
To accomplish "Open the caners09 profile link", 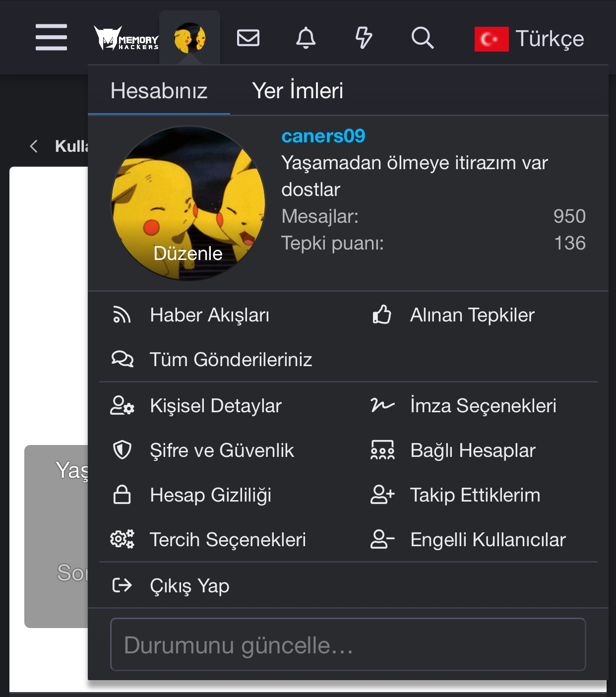I will click(323, 136).
